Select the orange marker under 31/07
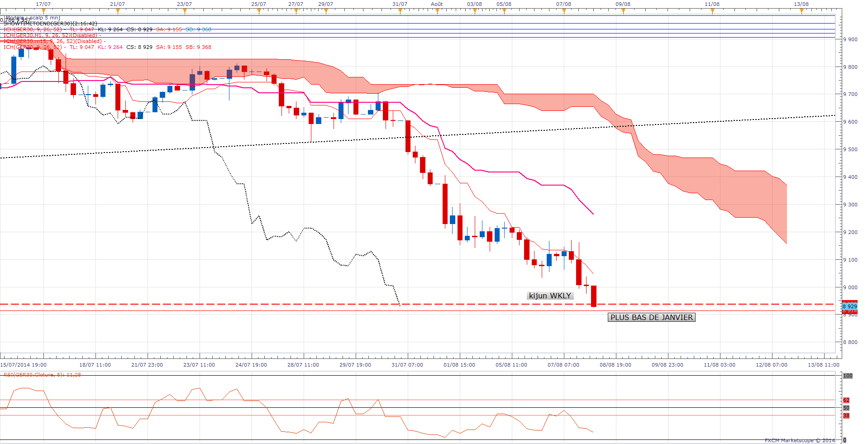 coord(400,11)
